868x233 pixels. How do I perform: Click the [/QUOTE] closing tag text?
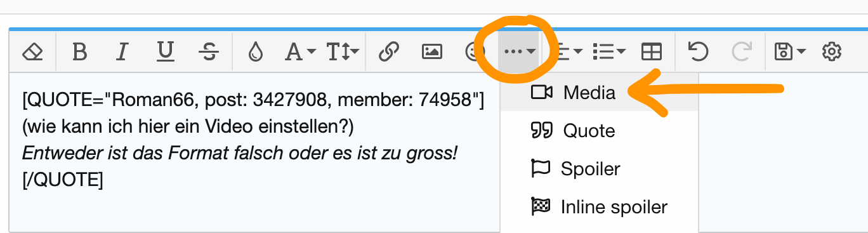tap(63, 180)
